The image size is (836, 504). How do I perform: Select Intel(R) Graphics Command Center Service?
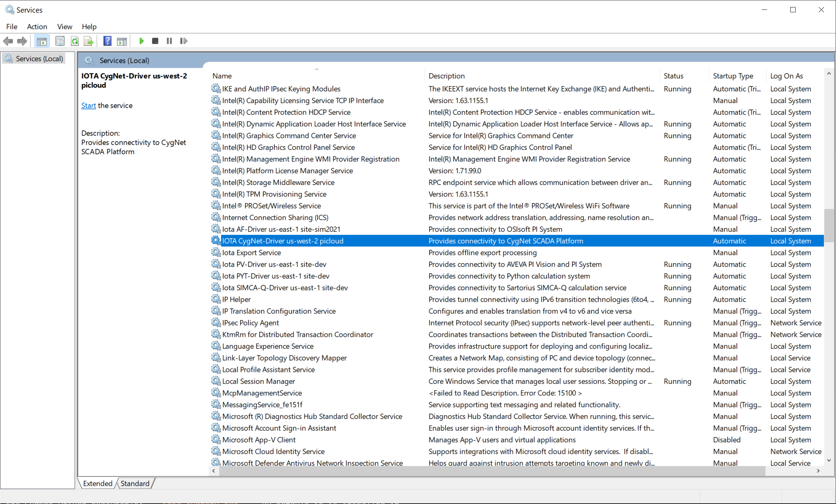point(517,135)
